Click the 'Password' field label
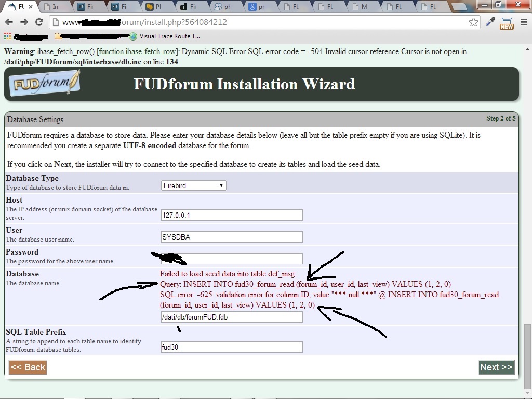The image size is (532, 399). coord(22,252)
